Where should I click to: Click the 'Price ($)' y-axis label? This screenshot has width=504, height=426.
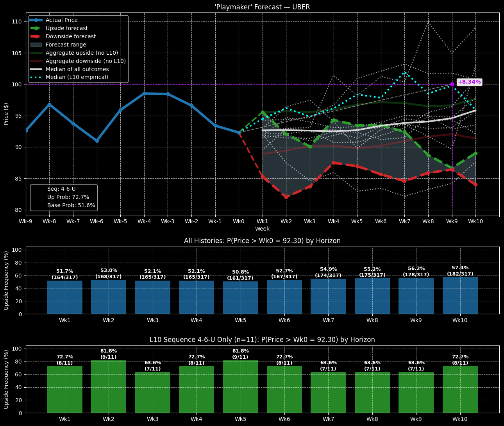(6, 114)
